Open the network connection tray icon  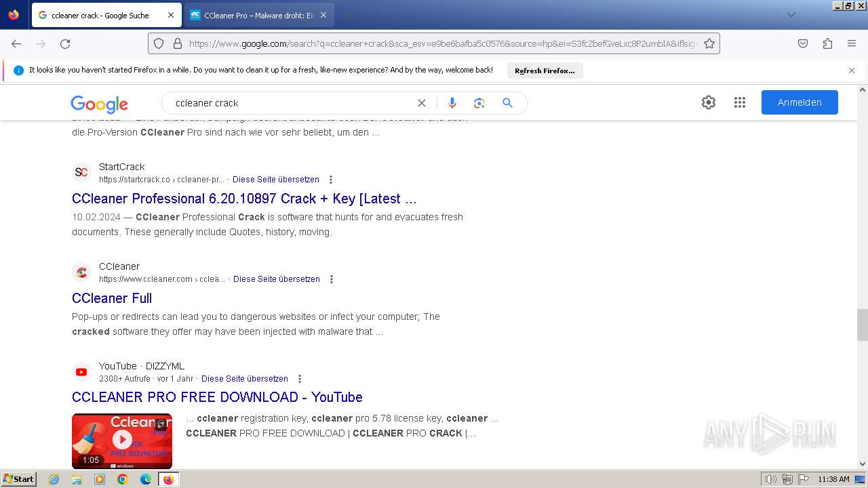tap(787, 479)
